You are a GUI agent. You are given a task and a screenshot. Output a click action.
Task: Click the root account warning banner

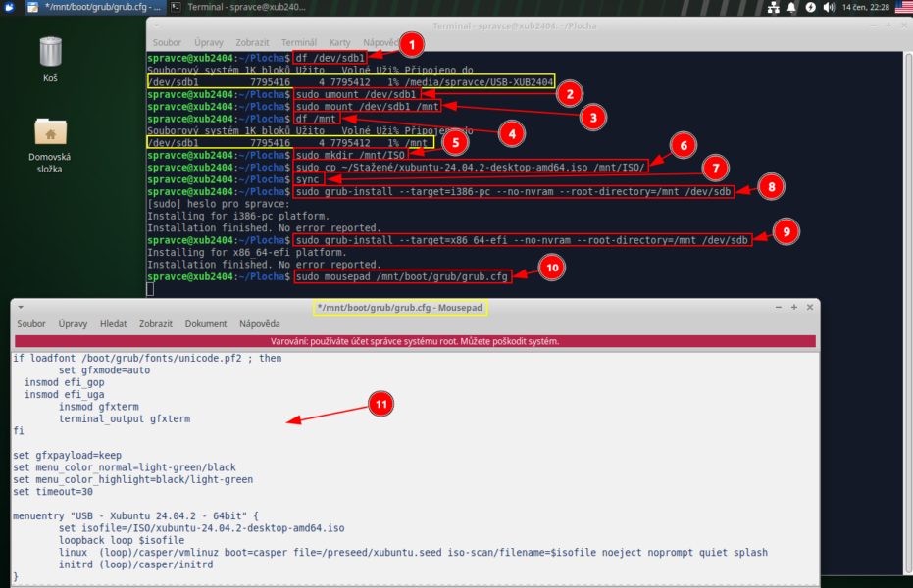415,341
